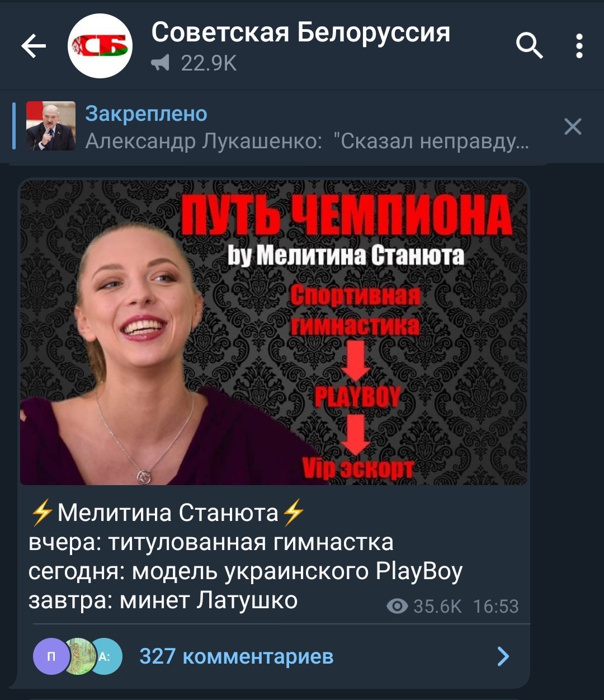Tap the middle picture commenter avatar
The height and width of the screenshot is (700, 604).
(78, 656)
